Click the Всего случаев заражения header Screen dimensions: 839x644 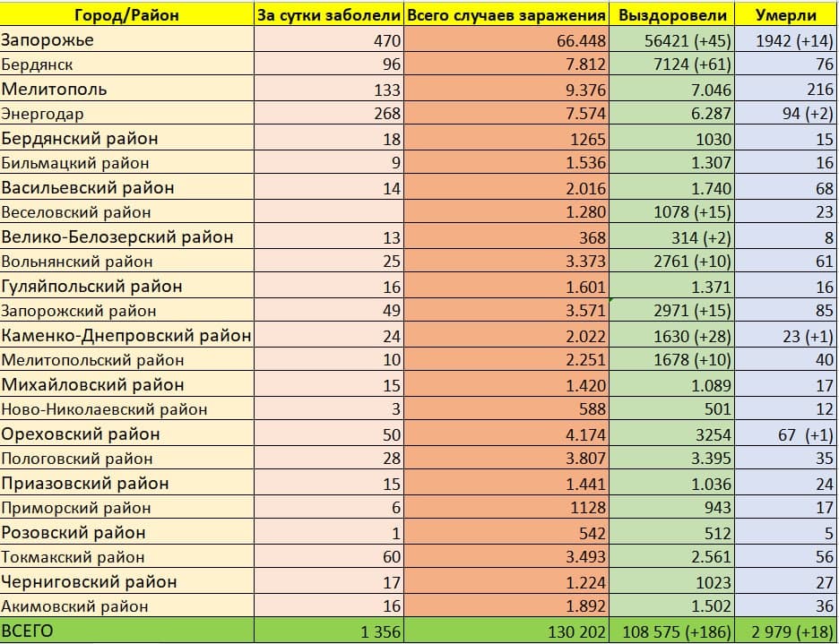(506, 15)
